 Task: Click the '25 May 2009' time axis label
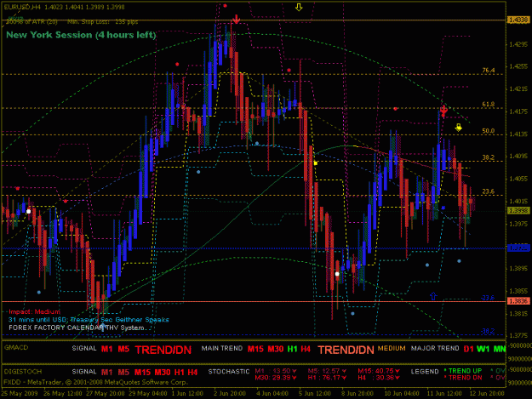pyautogui.click(x=20, y=394)
